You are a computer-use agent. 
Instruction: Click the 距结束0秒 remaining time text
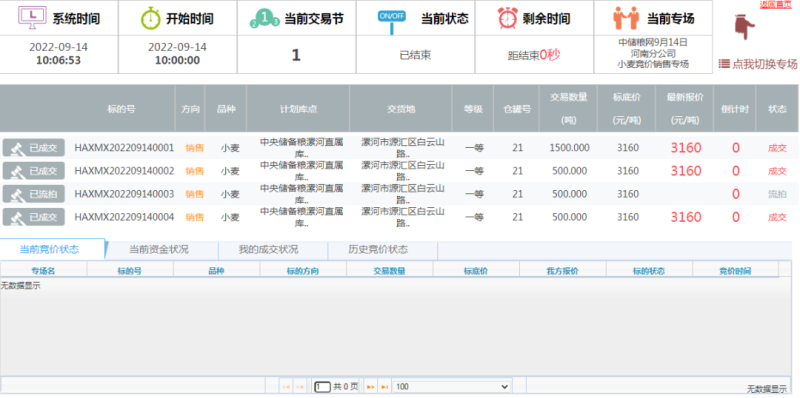click(x=534, y=55)
